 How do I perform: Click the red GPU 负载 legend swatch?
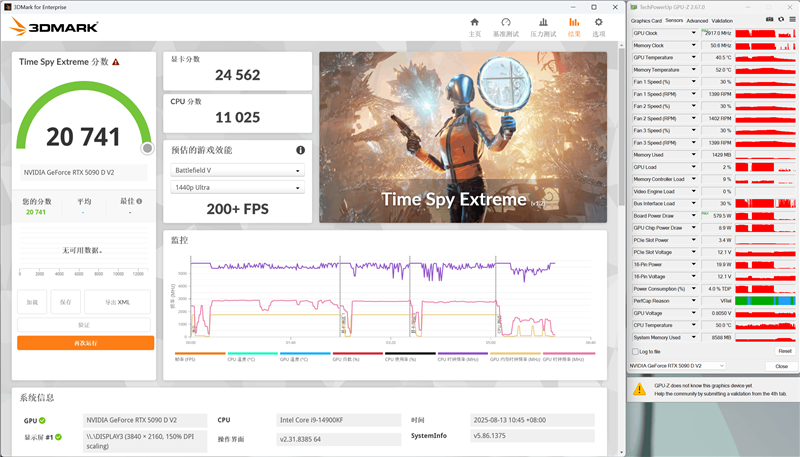(358, 353)
